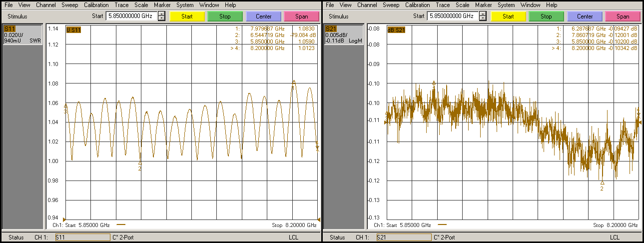The height and width of the screenshot is (243, 644).
Task: Click Start frequency field in right window
Action: point(452,16)
